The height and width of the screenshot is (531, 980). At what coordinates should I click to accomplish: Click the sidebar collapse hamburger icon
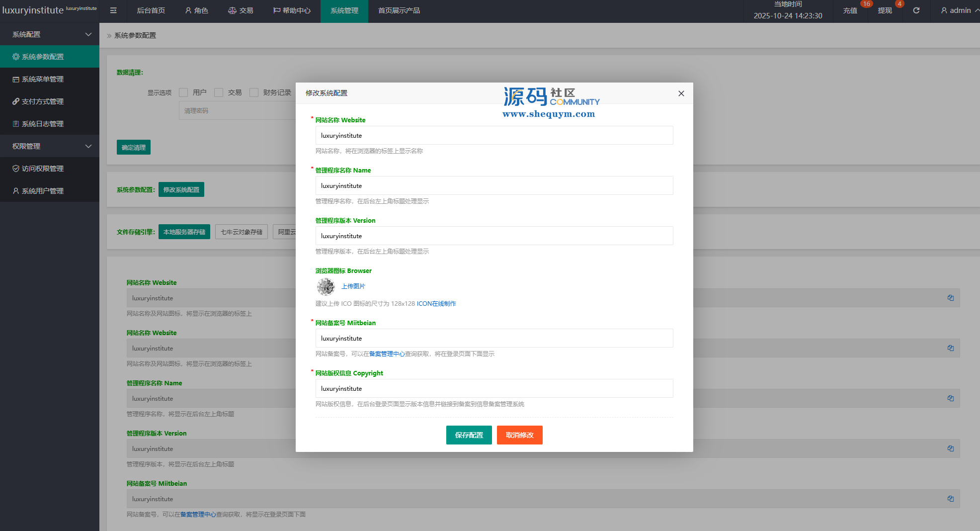(113, 10)
